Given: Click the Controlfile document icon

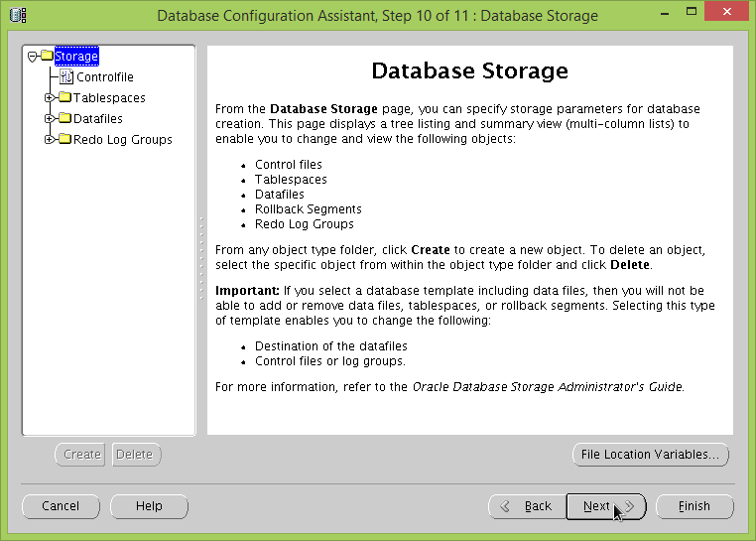Looking at the screenshot, I should point(66,77).
